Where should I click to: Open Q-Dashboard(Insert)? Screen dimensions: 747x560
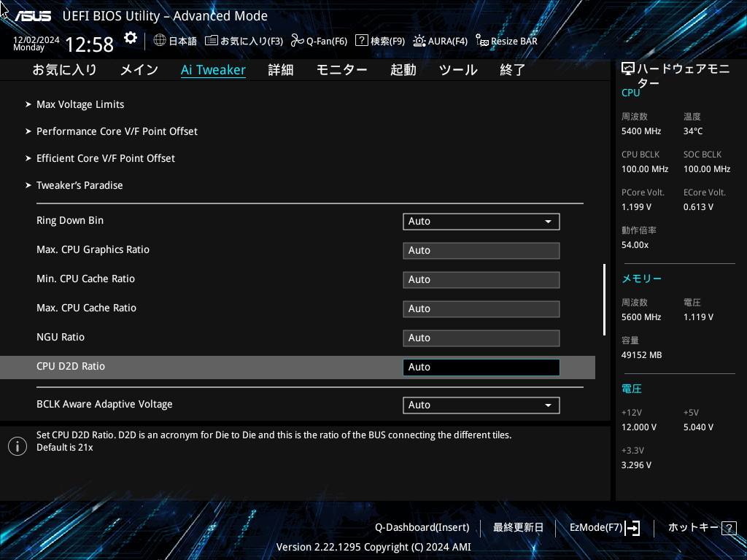point(422,528)
